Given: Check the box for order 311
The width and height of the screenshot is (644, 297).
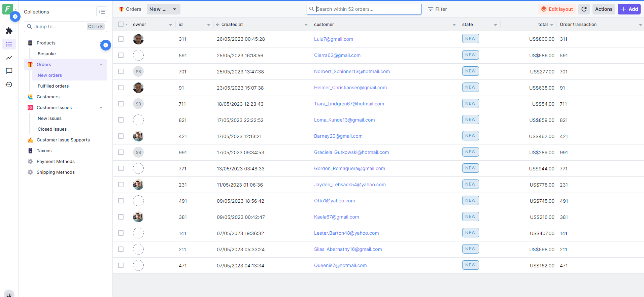Looking at the screenshot, I should pos(121,39).
